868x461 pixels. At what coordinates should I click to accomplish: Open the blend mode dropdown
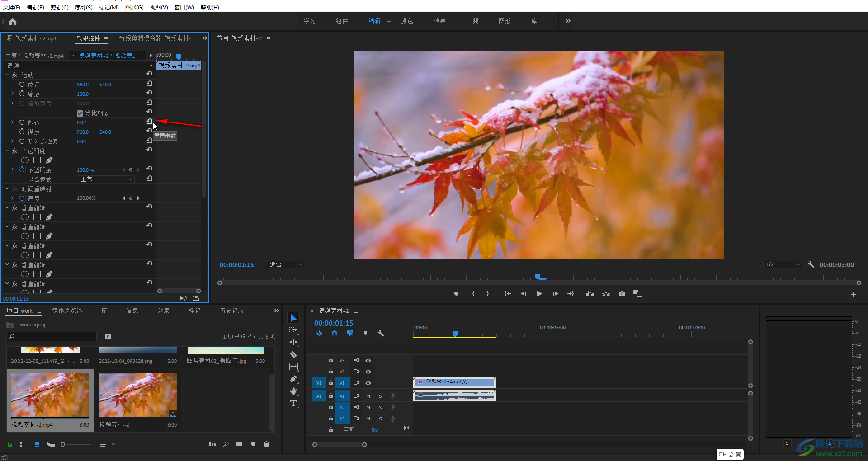[106, 179]
